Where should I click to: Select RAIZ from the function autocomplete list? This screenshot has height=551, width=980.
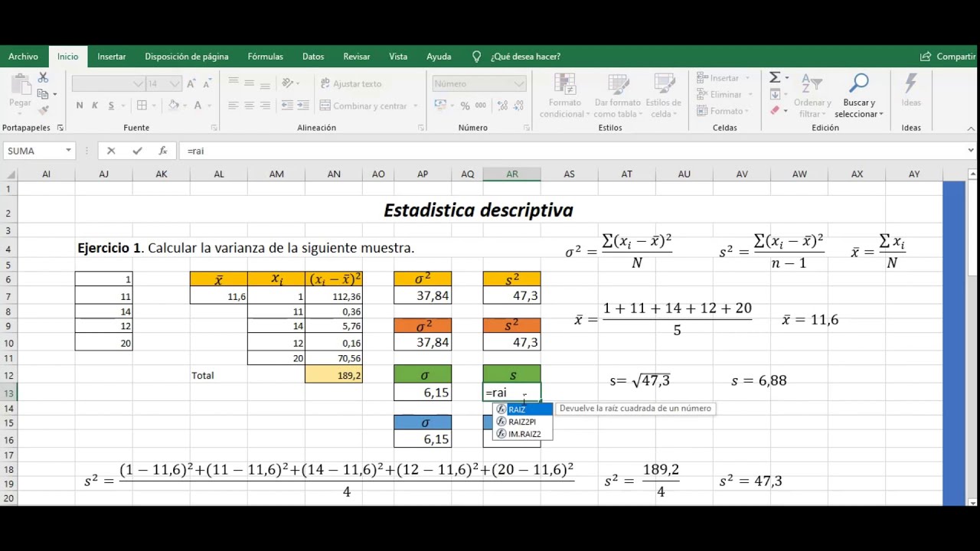522,409
